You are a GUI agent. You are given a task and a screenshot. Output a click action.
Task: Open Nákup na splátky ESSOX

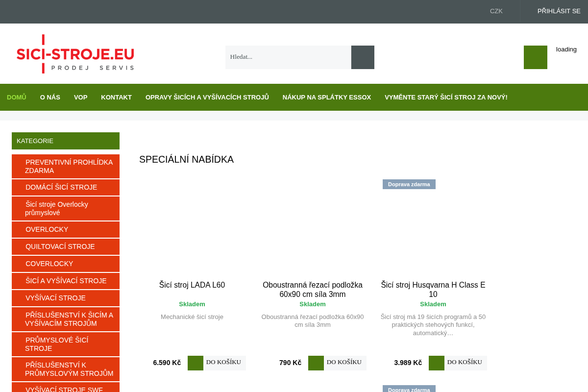[327, 98]
